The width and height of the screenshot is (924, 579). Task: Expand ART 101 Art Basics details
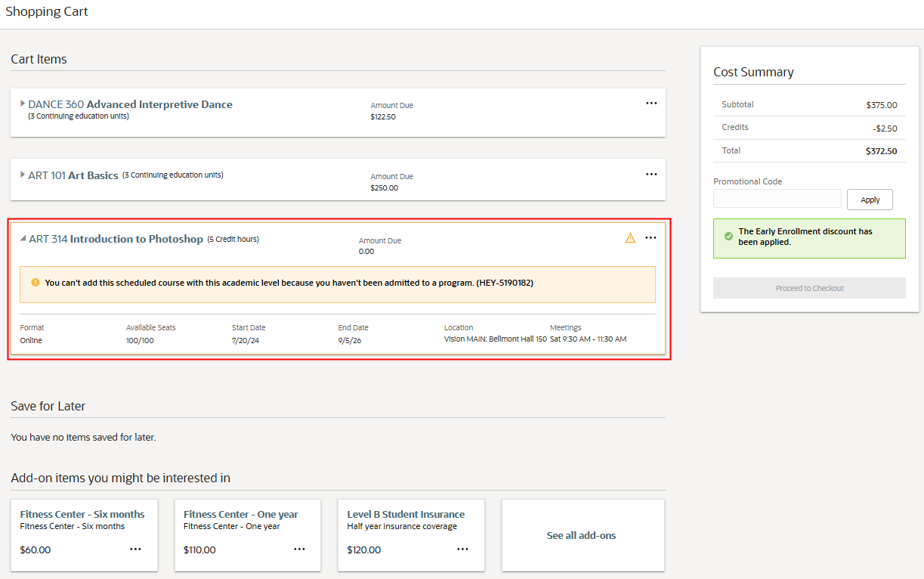pyautogui.click(x=23, y=175)
